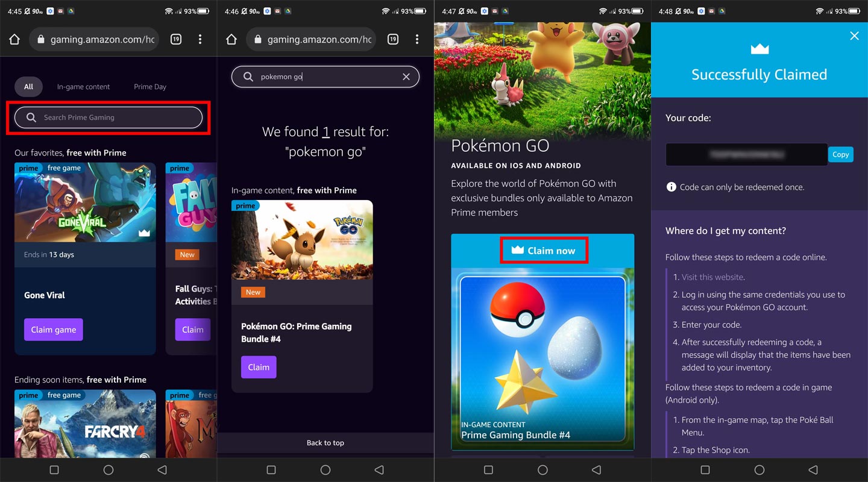Tap the Search Prime Gaming field
This screenshot has width=868, height=482.
click(x=108, y=117)
